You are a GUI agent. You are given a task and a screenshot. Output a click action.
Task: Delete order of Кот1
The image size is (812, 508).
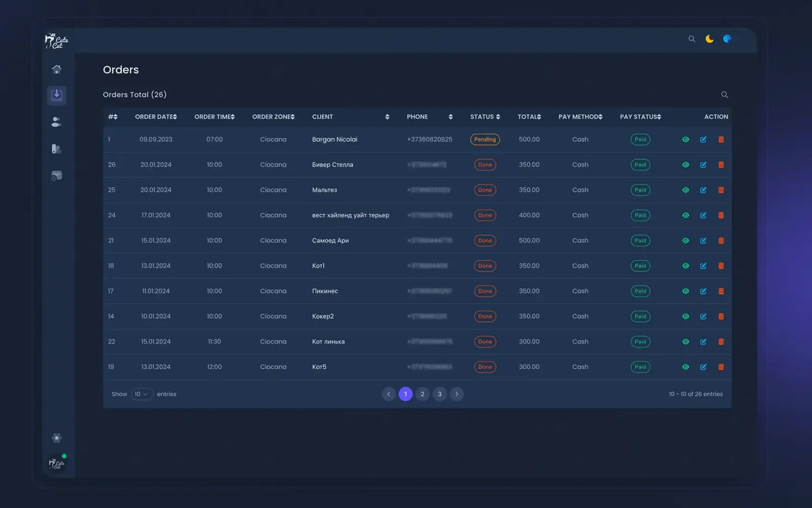(x=721, y=266)
